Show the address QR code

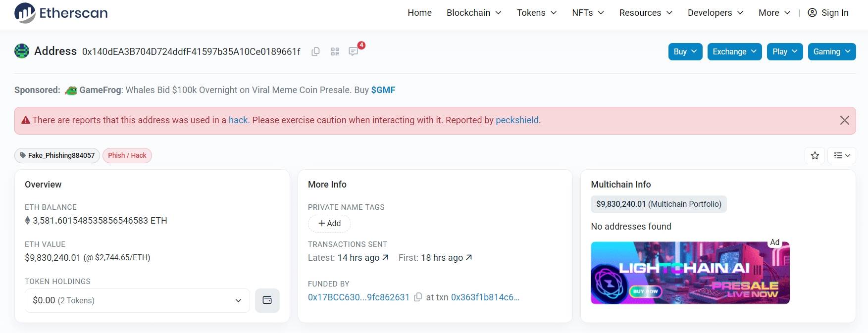(335, 51)
